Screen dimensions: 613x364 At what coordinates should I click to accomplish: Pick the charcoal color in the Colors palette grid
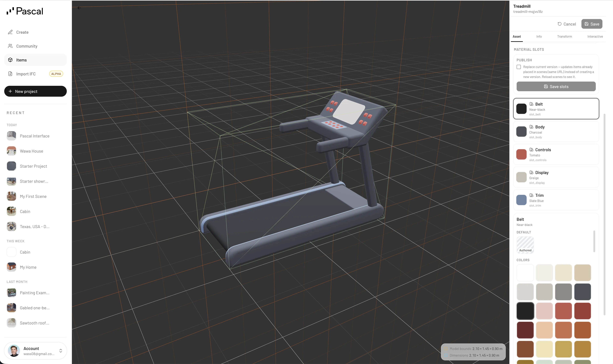click(x=583, y=292)
